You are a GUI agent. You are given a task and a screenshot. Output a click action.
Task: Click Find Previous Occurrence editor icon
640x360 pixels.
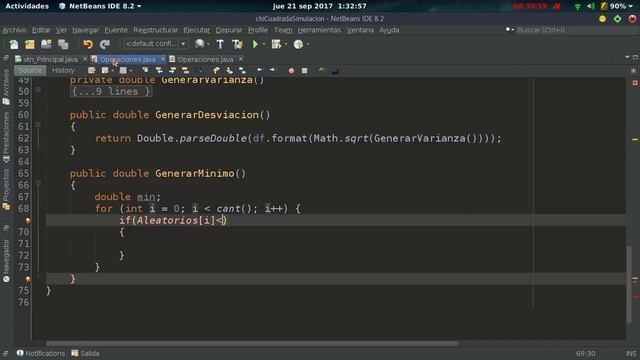click(x=159, y=71)
